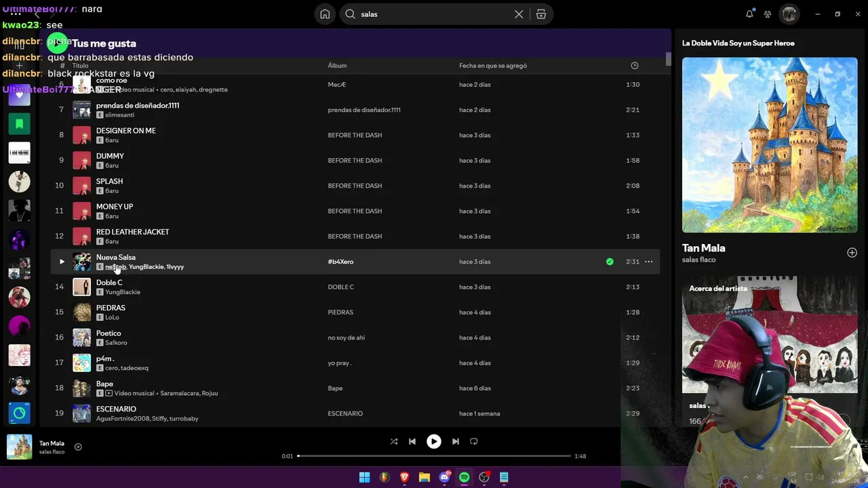
Task: Add Tan Mala via side panel plus button
Action: click(x=852, y=253)
